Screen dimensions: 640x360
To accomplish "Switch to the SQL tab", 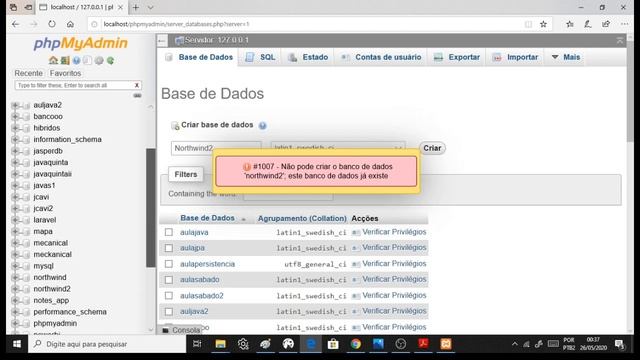I will coord(260,57).
